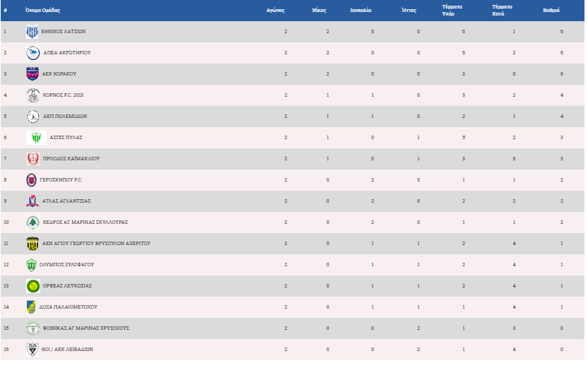Sort by the Όνομα Ομάδας column header
The image size is (588, 368).
pos(43,10)
